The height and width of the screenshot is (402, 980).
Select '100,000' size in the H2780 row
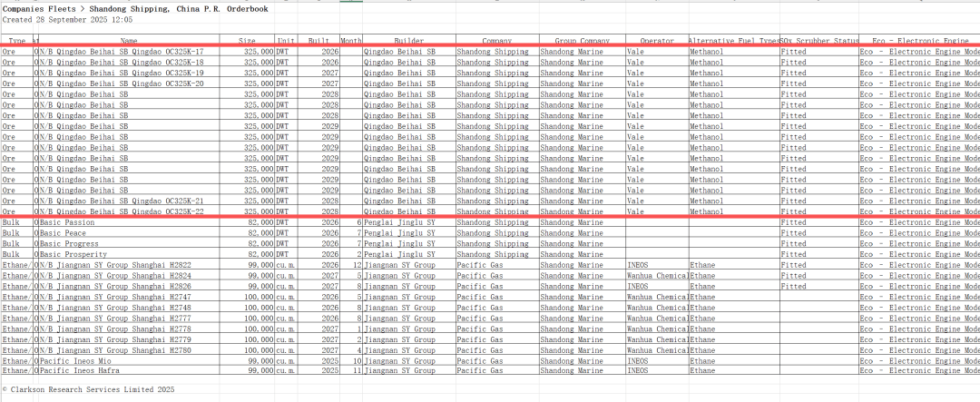[x=247, y=350]
